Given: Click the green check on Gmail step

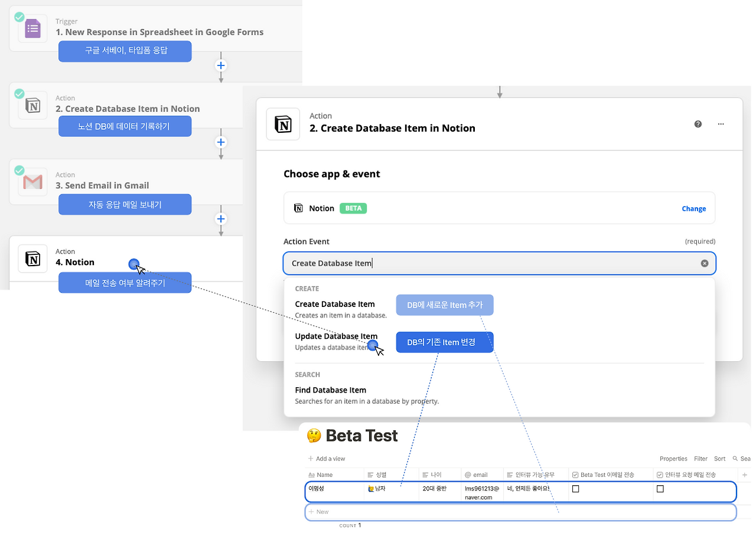Looking at the screenshot, I should [x=19, y=170].
